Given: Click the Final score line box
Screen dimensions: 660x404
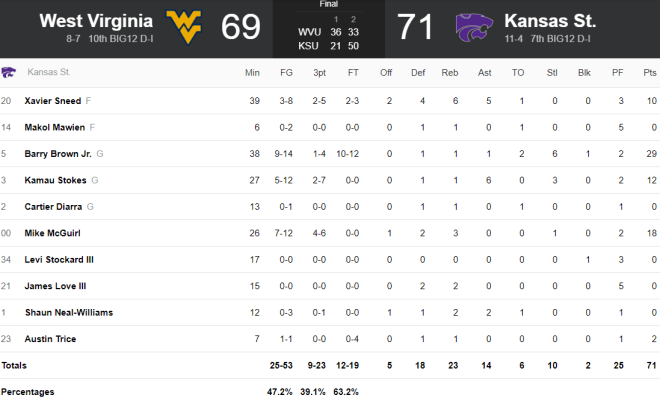Looking at the screenshot, I should tap(329, 29).
